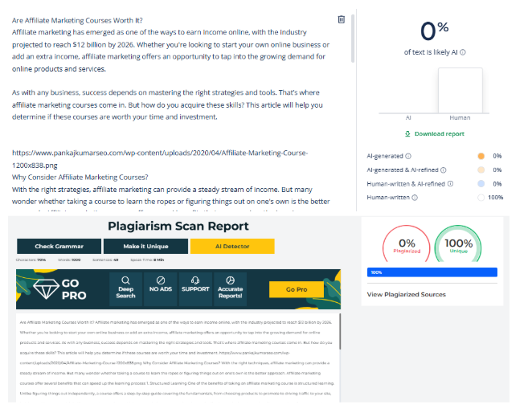Open info icon next to Human-written & AI-refined
This screenshot has height=413, width=532.
point(450,184)
